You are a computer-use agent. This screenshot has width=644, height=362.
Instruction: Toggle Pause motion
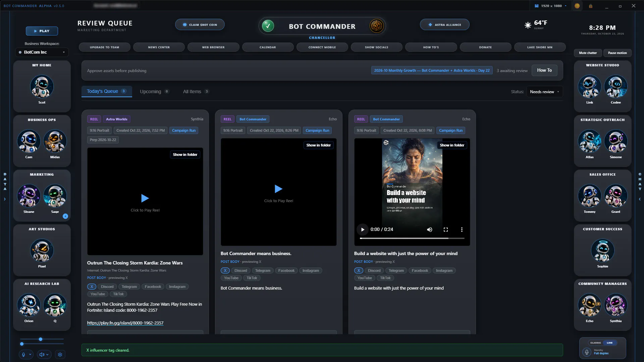pyautogui.click(x=617, y=53)
